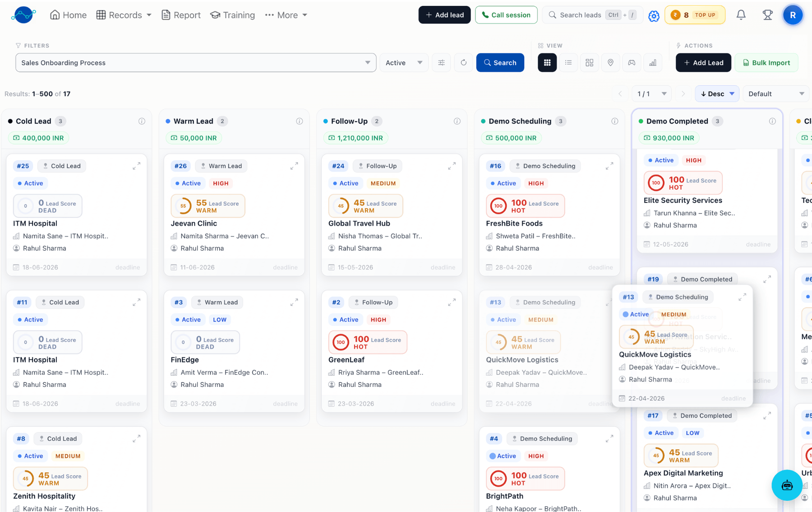Show info for the Demo Completed column
Screen dimensions: 812x512
pyautogui.click(x=772, y=121)
